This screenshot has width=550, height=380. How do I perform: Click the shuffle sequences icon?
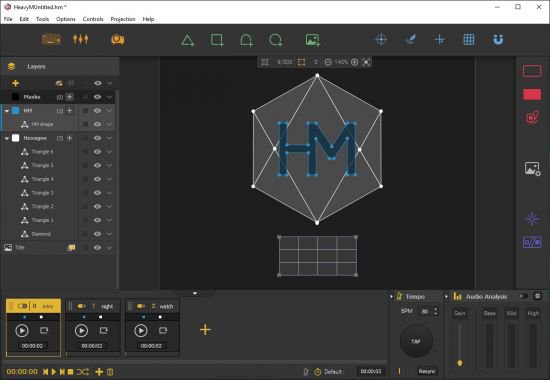coord(83,372)
